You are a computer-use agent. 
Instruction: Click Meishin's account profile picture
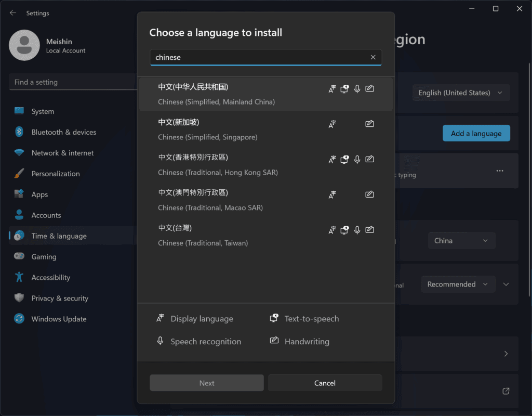[x=24, y=45]
